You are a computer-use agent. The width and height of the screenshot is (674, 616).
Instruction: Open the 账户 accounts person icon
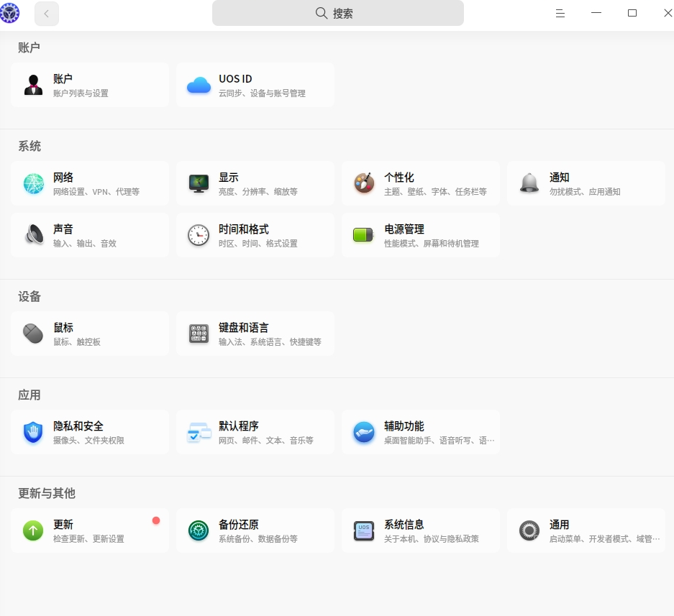[34, 85]
